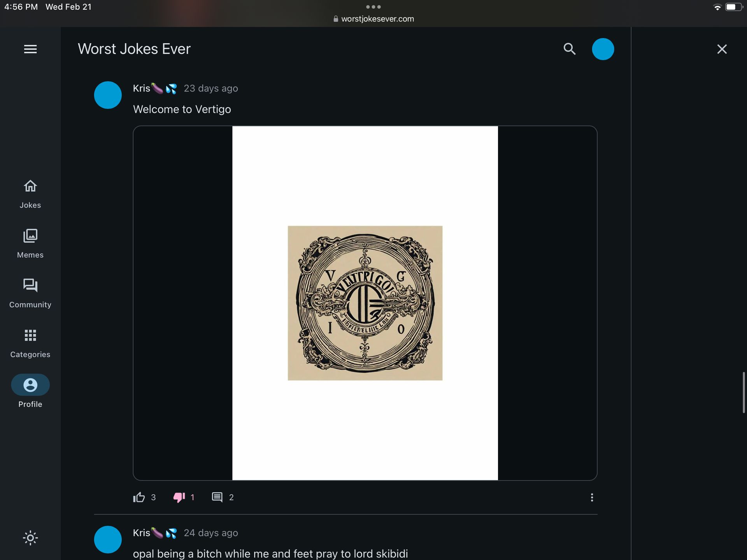The height and width of the screenshot is (560, 747).
Task: Close the side panel with X
Action: coord(722,49)
